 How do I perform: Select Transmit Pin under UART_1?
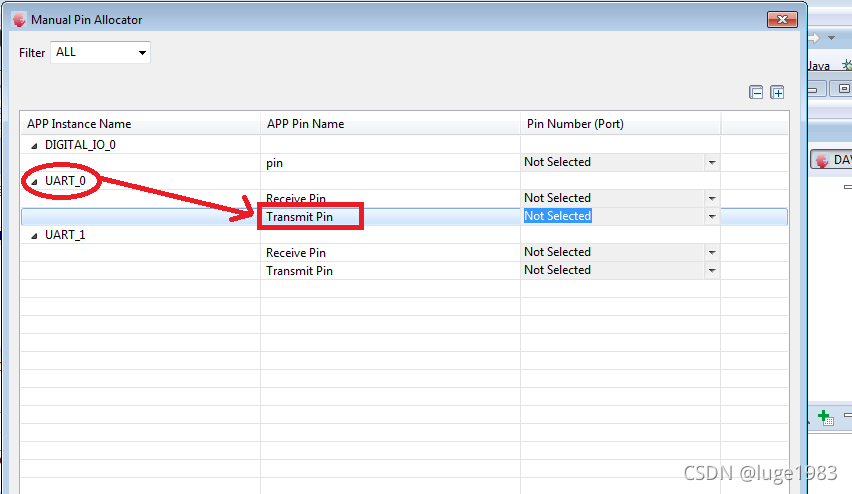(x=299, y=271)
